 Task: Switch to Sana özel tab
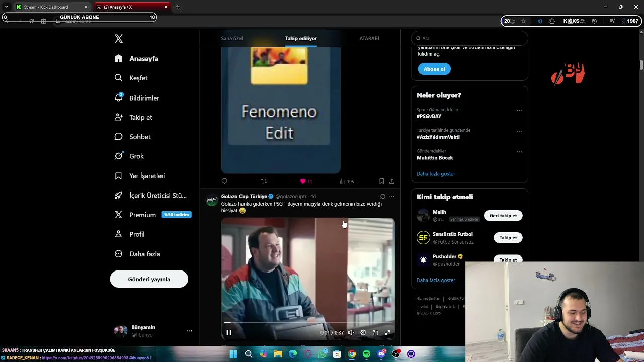click(x=231, y=38)
